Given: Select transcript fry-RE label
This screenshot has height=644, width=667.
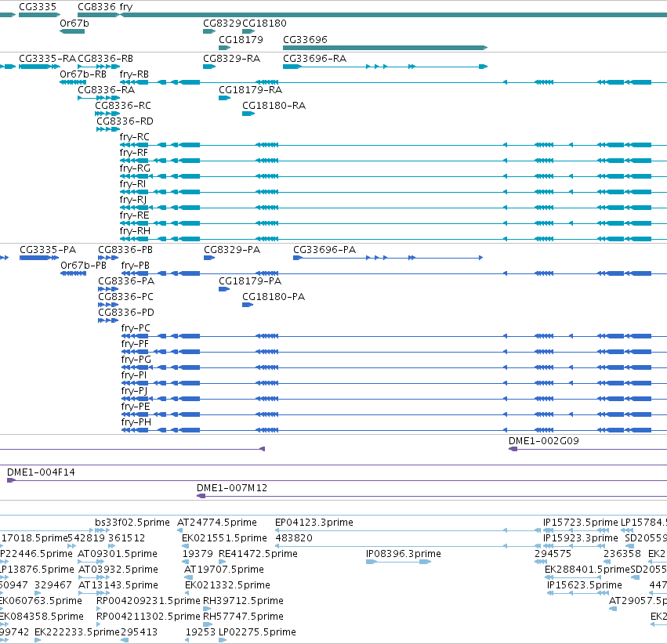Looking at the screenshot, I should [x=135, y=215].
